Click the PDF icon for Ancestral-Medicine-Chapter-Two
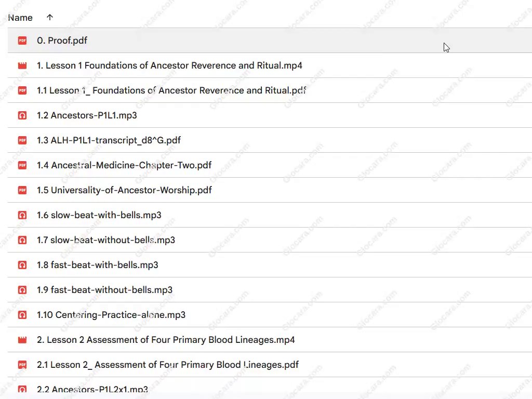The height and width of the screenshot is (399, 532). pyautogui.click(x=22, y=165)
